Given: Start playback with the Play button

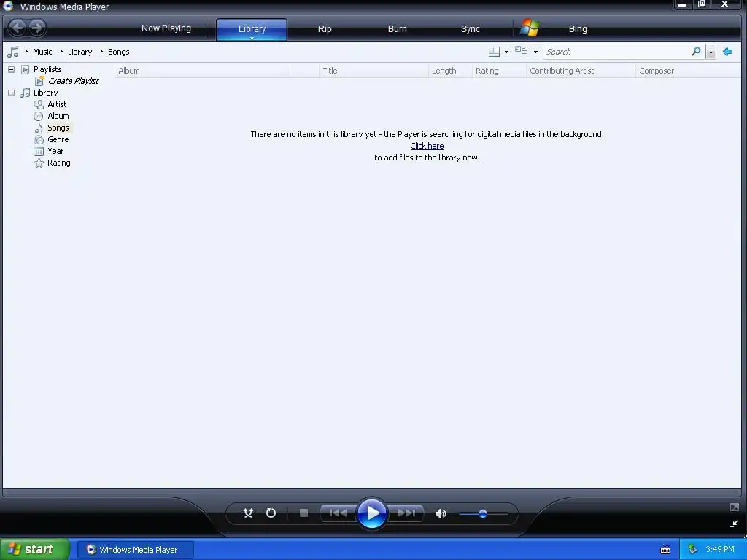Looking at the screenshot, I should pos(371,513).
